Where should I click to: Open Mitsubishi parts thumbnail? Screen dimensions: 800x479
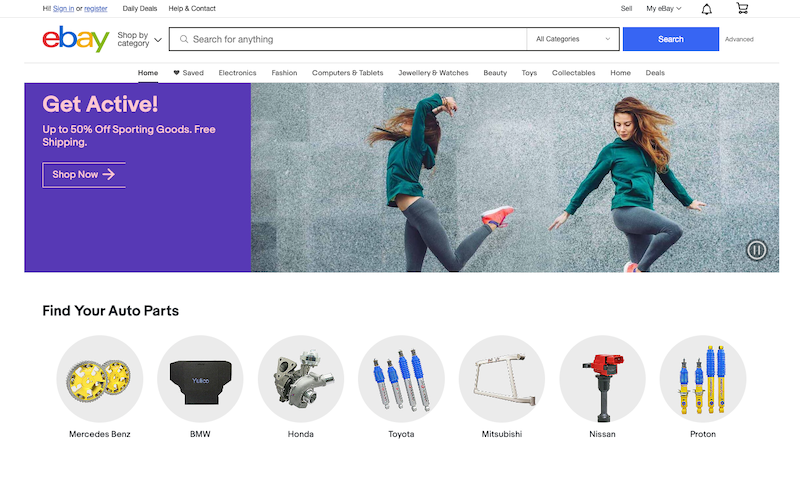(x=502, y=379)
